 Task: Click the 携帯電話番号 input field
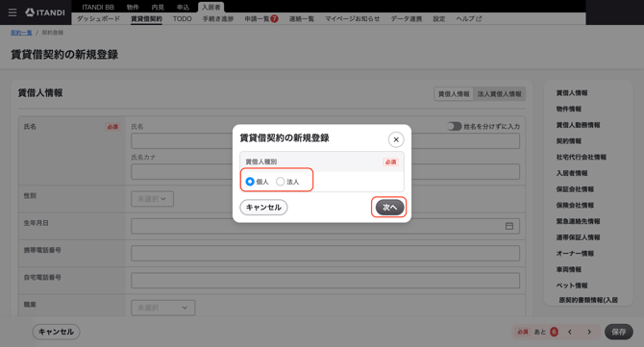point(325,254)
